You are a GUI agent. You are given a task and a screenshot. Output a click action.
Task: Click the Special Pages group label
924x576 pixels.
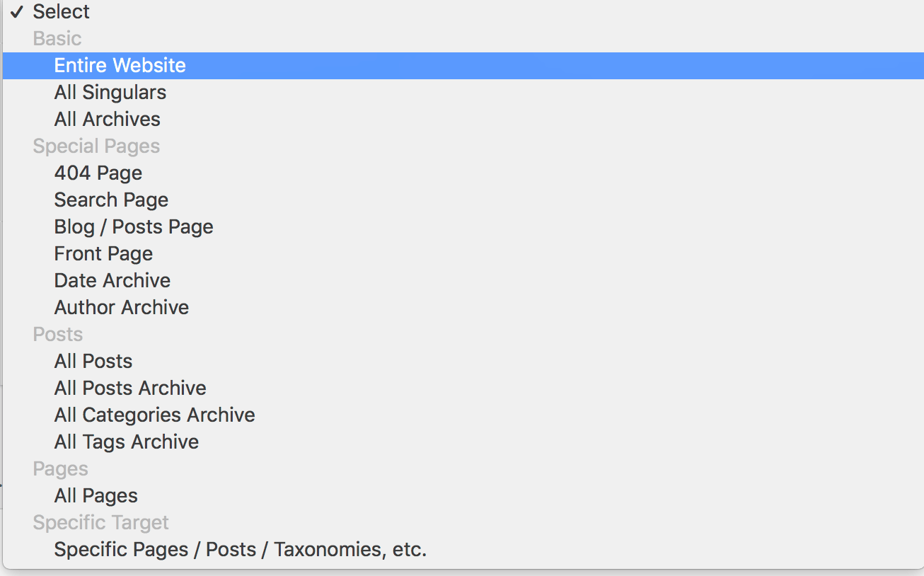pyautogui.click(x=96, y=146)
